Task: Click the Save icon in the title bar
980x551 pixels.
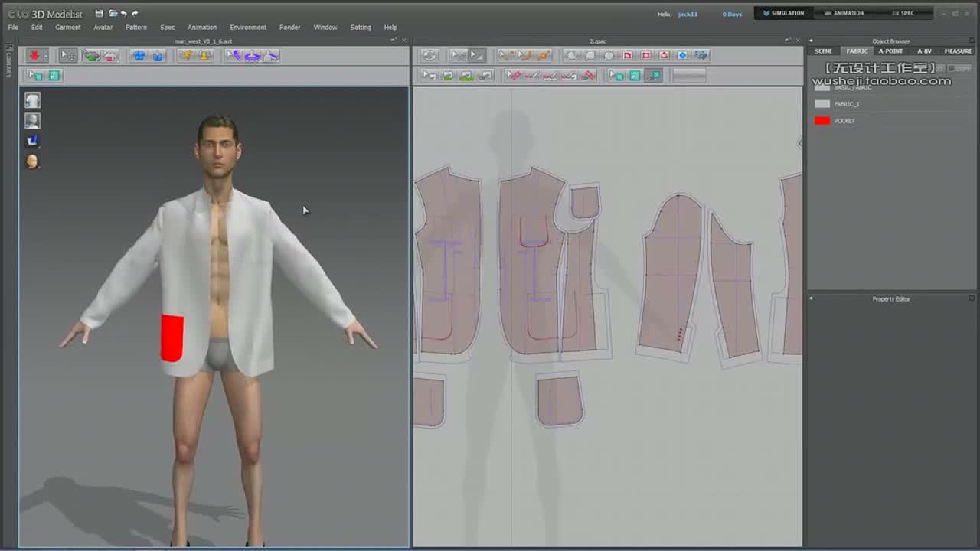Action: pos(100,14)
